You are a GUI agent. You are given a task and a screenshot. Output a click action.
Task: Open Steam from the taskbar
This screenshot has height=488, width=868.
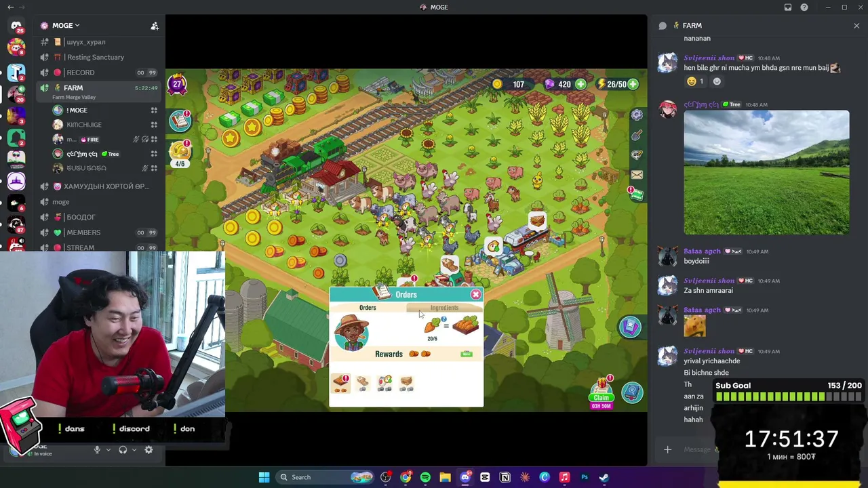point(604,477)
